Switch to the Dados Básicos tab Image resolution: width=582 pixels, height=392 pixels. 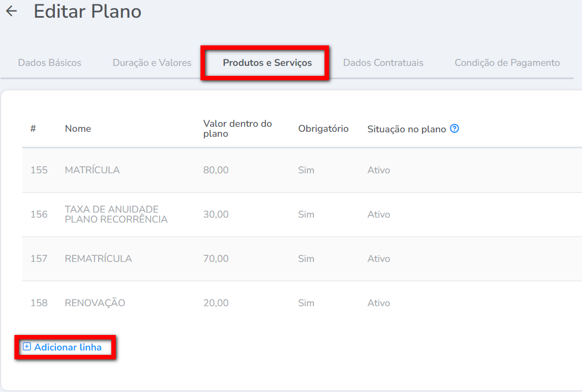[50, 63]
